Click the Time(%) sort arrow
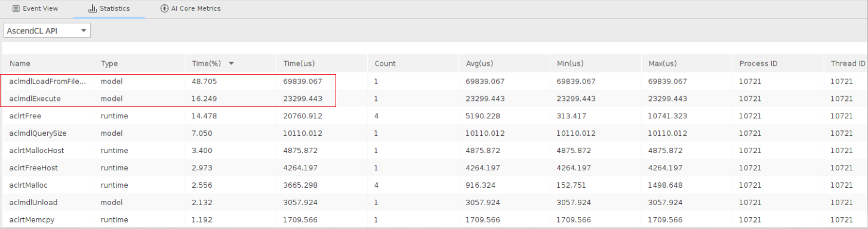This screenshot has width=868, height=229. coord(231,63)
